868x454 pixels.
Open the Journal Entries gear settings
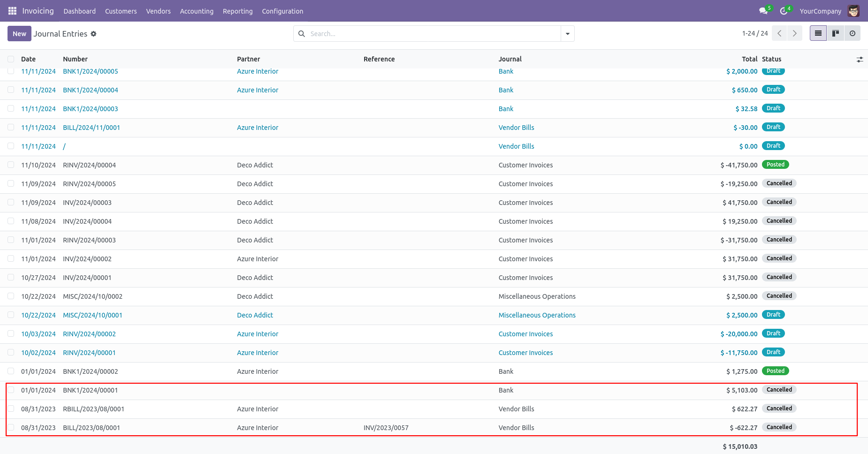click(x=94, y=34)
